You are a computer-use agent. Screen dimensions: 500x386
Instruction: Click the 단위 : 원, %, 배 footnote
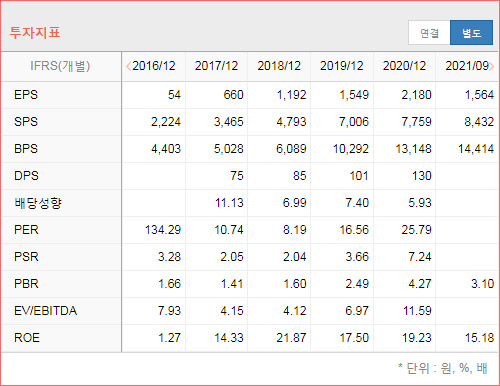click(443, 368)
